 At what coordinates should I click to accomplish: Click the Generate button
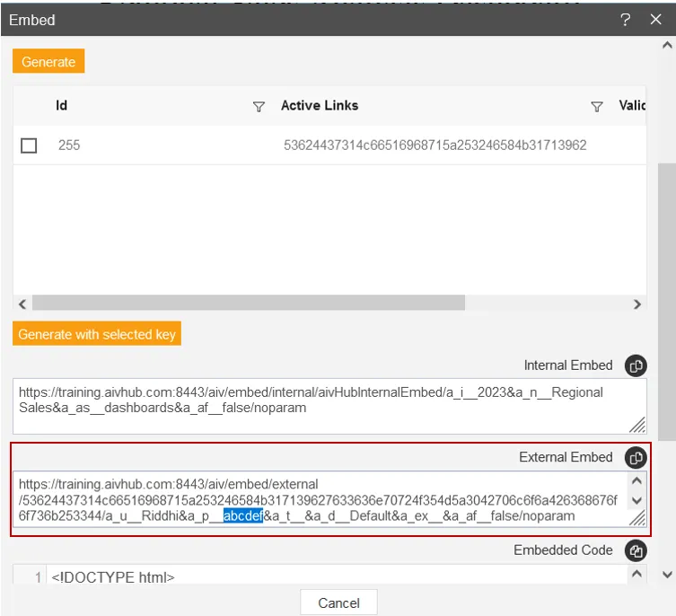pyautogui.click(x=48, y=61)
